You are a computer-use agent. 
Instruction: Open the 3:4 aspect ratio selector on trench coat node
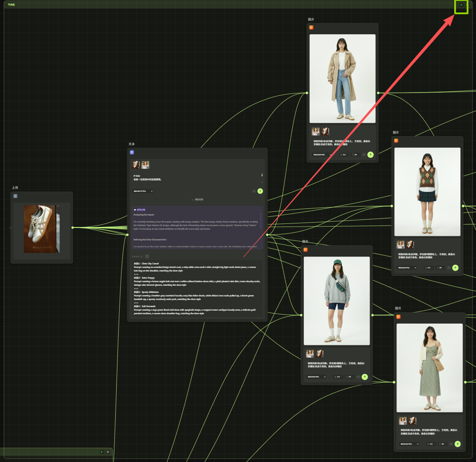(x=343, y=155)
